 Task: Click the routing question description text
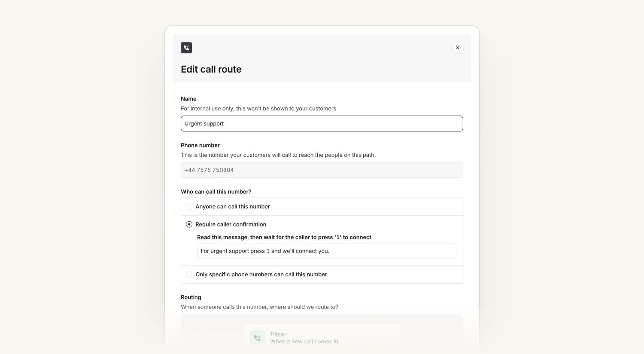pos(259,307)
